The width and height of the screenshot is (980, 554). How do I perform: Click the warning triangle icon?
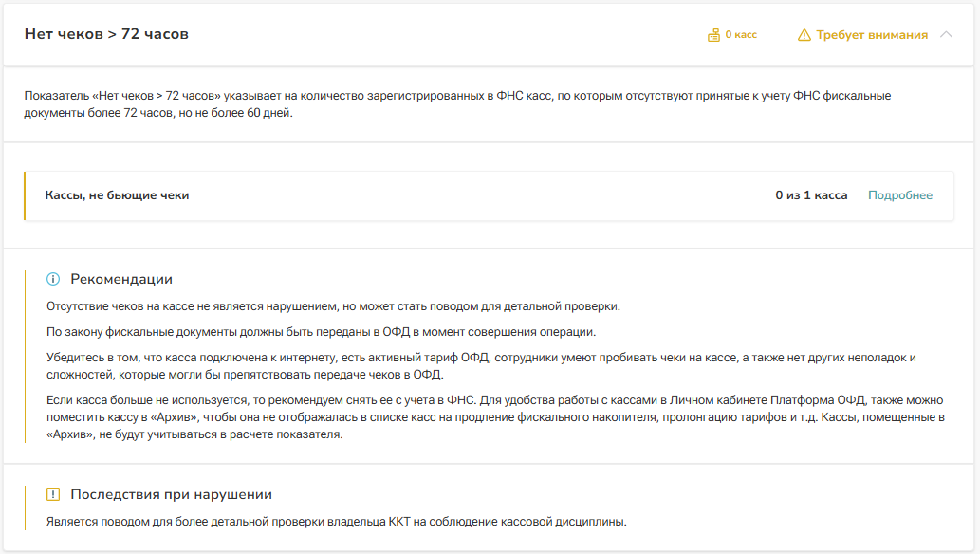coord(804,35)
